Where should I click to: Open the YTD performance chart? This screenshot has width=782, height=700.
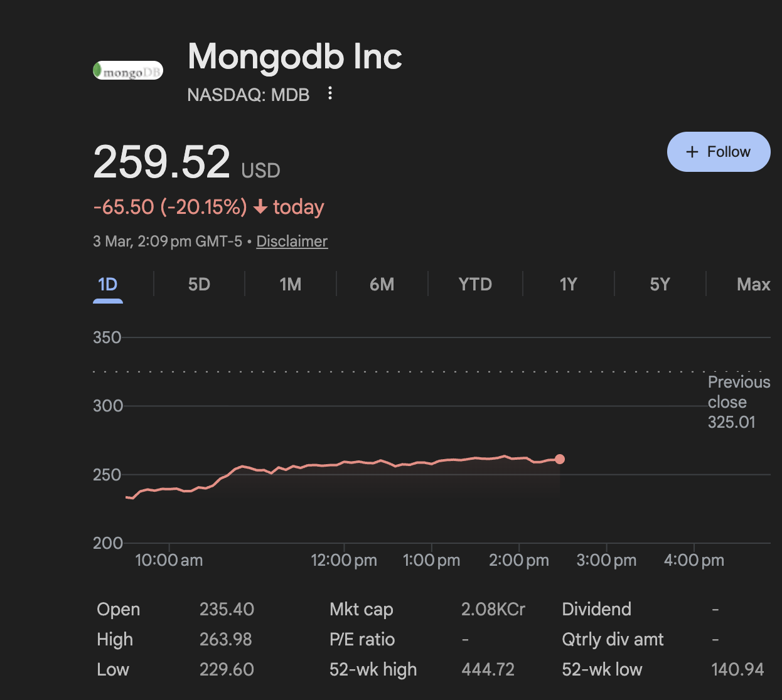pos(474,284)
